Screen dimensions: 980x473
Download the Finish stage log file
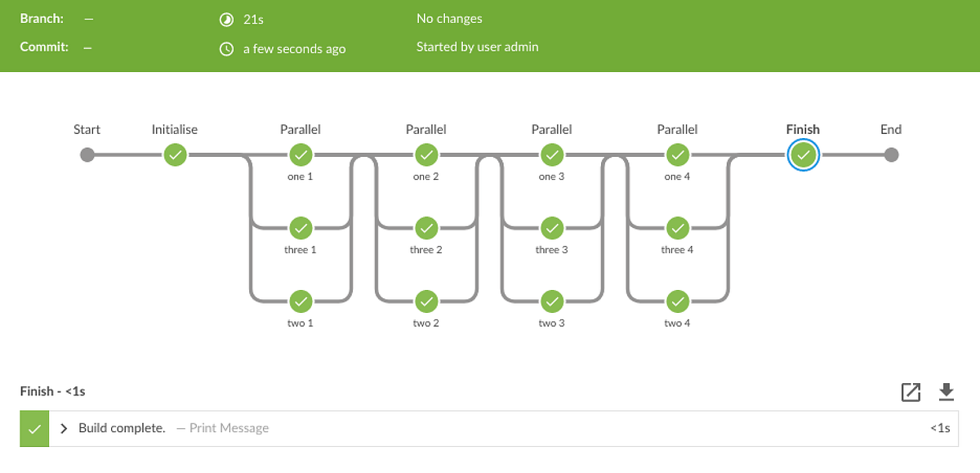point(947,391)
